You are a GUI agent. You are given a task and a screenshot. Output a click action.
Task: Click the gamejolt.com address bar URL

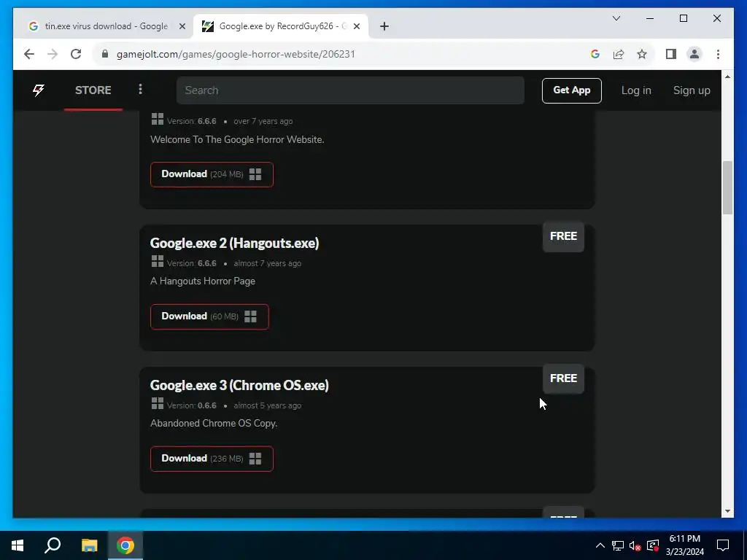pos(236,54)
